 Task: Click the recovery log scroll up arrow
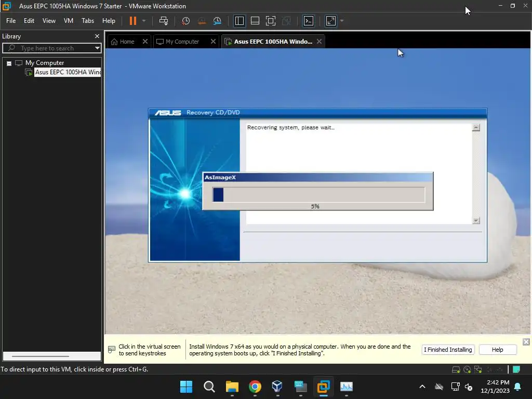click(x=476, y=128)
